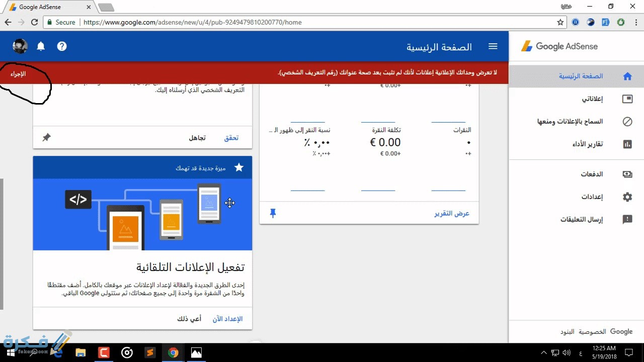
Task: Reload the page in Chrome
Action: [x=34, y=22]
